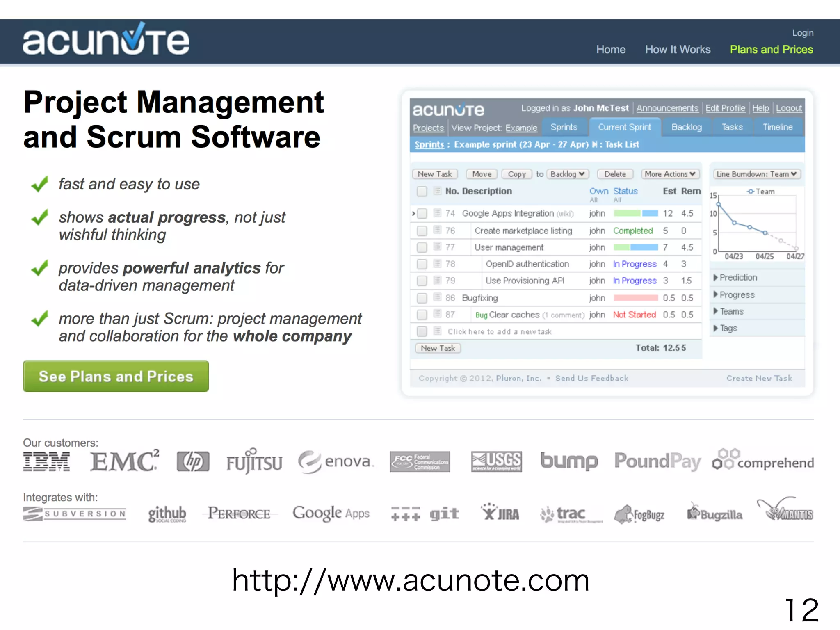Click the 'Click here to add a new task' field
This screenshot has height=630, width=840.
[500, 331]
